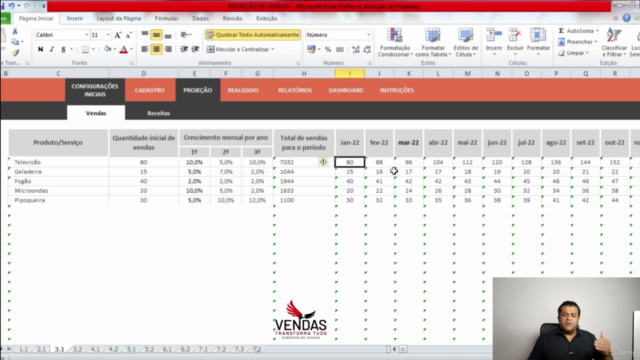Apply accounting number format
Screen dimensions: 640x360
click(x=311, y=49)
